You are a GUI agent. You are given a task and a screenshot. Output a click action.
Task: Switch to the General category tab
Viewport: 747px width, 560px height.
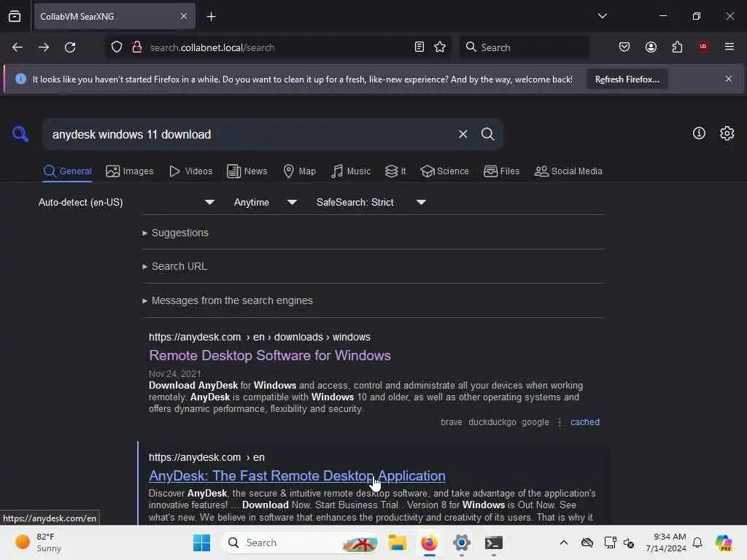(67, 171)
